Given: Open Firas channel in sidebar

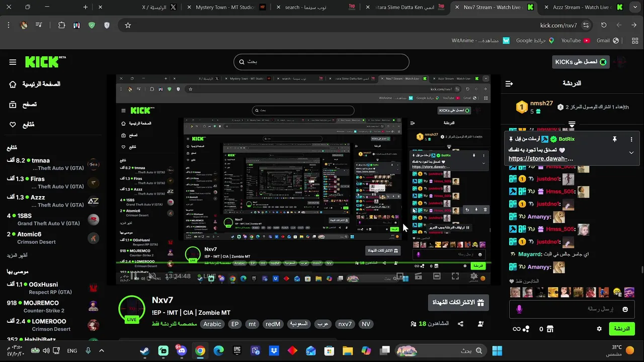Looking at the screenshot, I should click(52, 183).
